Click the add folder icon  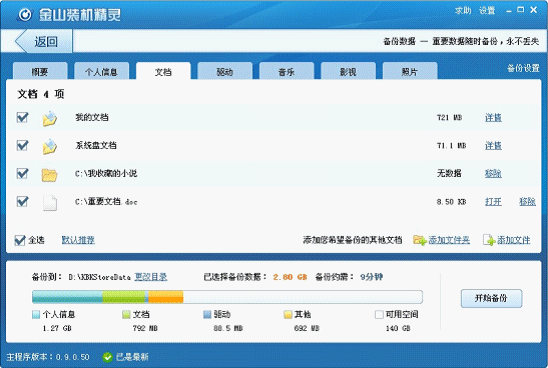419,240
